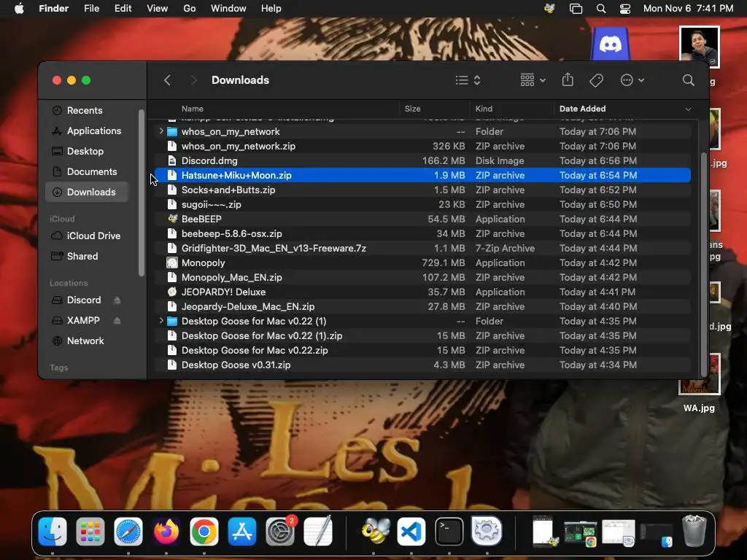Open Spotlight search in menu bar

click(x=601, y=9)
